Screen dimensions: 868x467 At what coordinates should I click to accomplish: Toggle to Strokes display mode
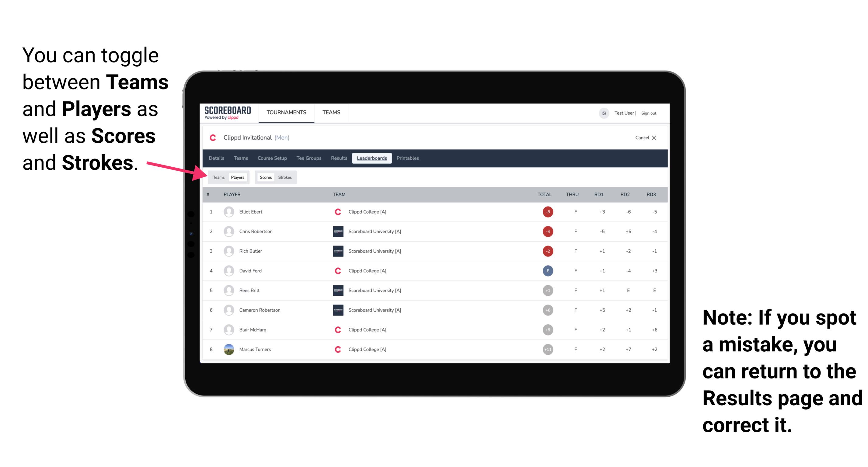[285, 177]
